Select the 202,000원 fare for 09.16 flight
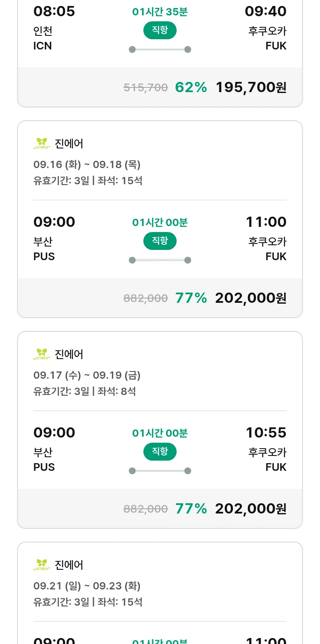This screenshot has width=320, height=644. pos(250,298)
